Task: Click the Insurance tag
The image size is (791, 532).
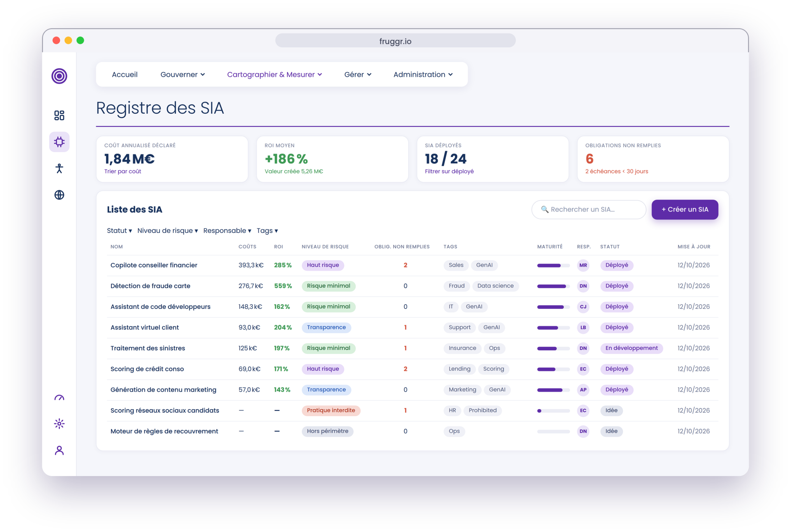Action: [x=462, y=348]
